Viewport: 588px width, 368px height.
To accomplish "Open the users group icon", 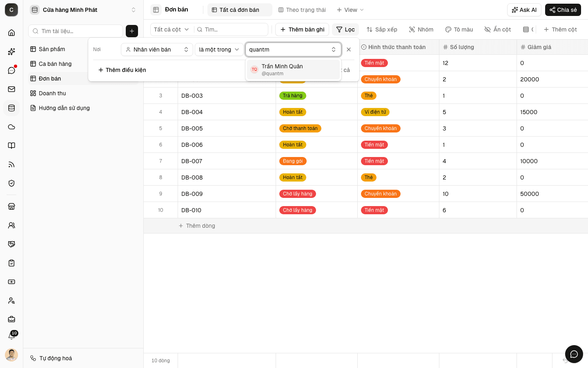I will [11, 225].
